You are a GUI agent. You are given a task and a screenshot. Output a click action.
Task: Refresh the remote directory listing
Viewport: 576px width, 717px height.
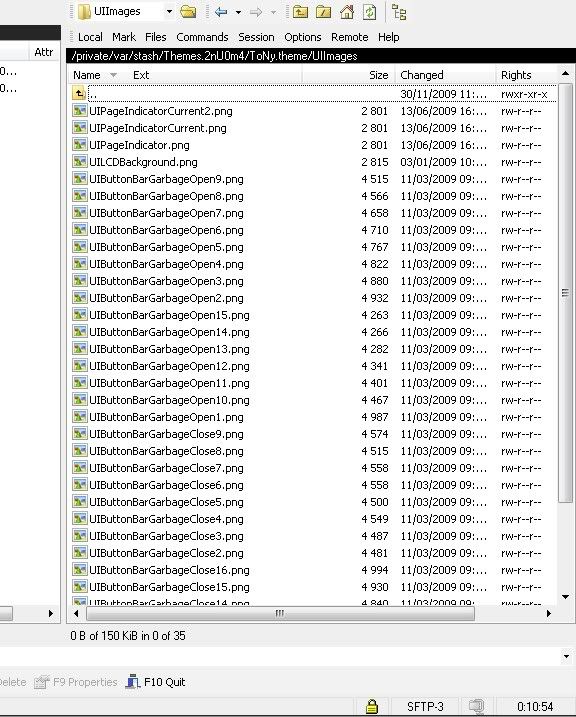coord(369,12)
